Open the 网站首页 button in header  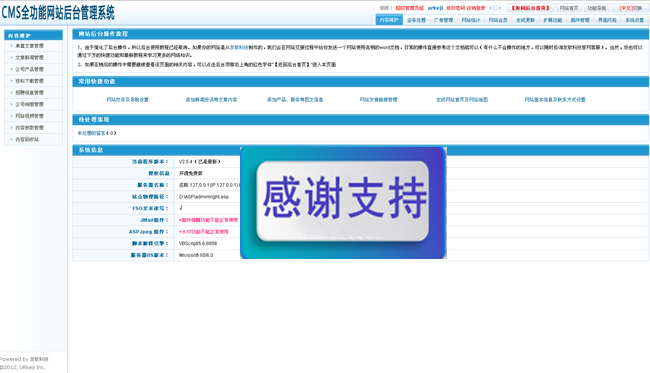click(x=569, y=8)
